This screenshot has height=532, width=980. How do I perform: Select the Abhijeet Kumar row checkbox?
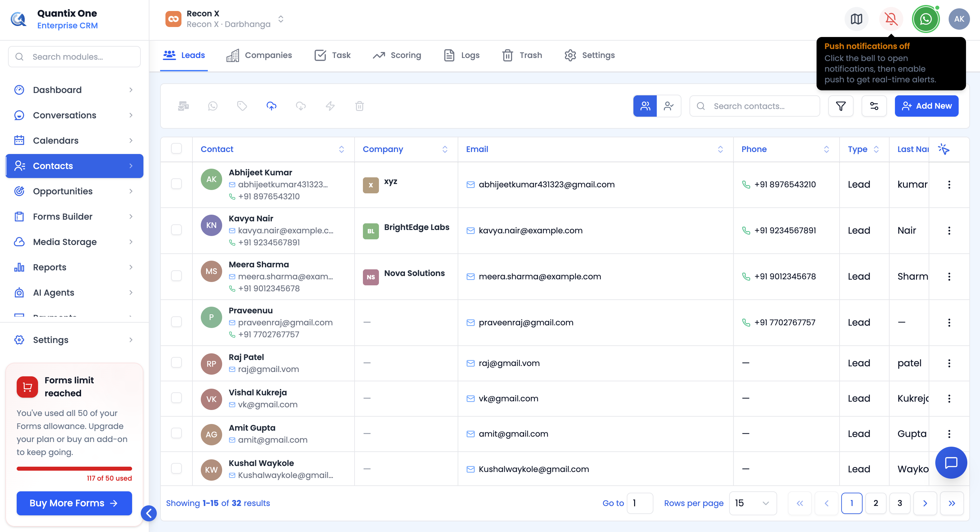coord(176,184)
